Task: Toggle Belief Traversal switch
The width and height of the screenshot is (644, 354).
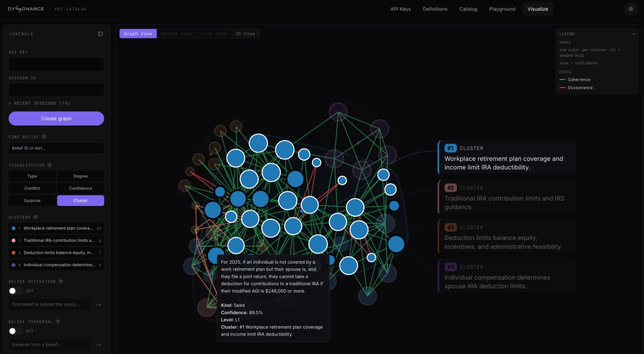Action: 15,331
